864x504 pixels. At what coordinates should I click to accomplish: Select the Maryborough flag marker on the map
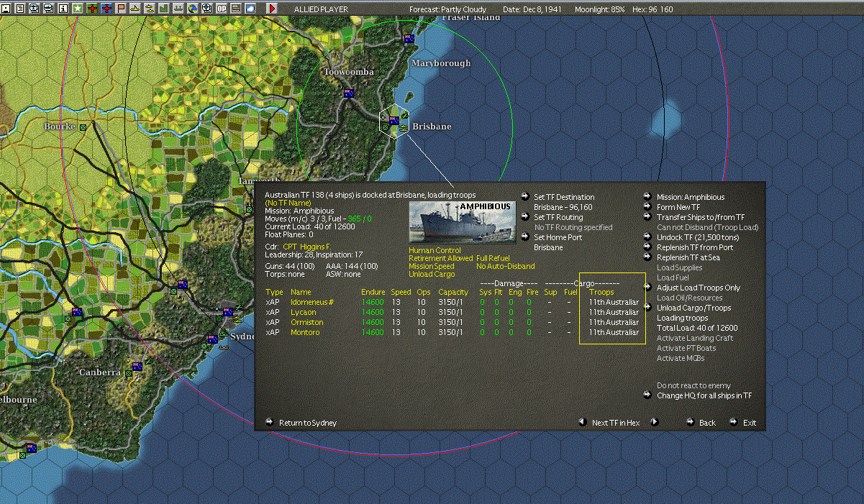409,39
